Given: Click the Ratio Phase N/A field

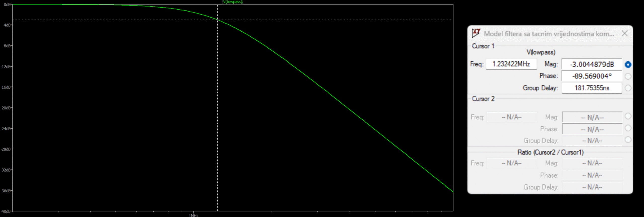Looking at the screenshot, I should pos(592,175).
